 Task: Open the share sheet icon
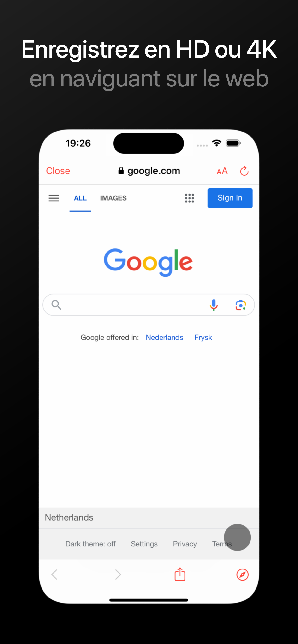pyautogui.click(x=180, y=574)
